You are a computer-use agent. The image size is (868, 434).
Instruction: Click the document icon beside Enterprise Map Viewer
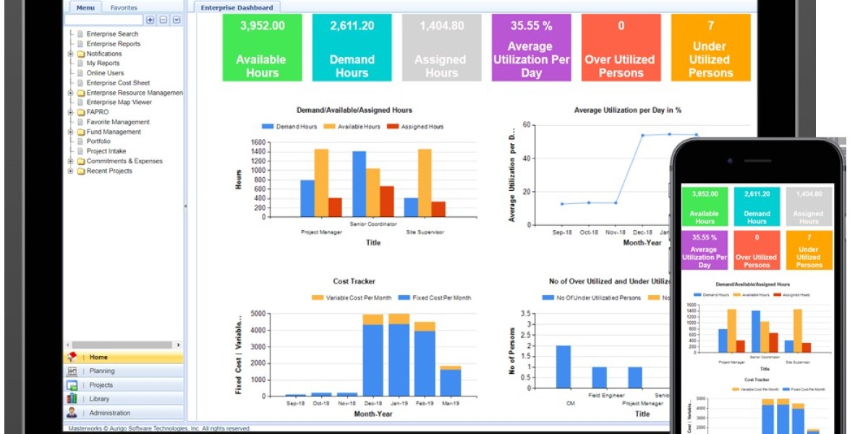(80, 103)
